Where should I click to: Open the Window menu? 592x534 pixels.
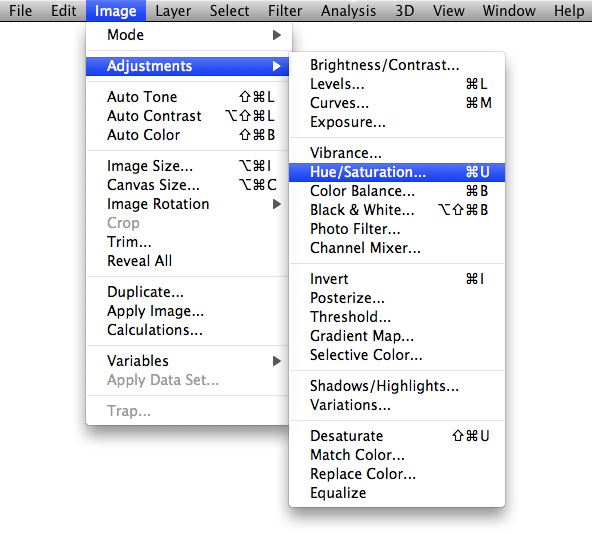coord(509,11)
